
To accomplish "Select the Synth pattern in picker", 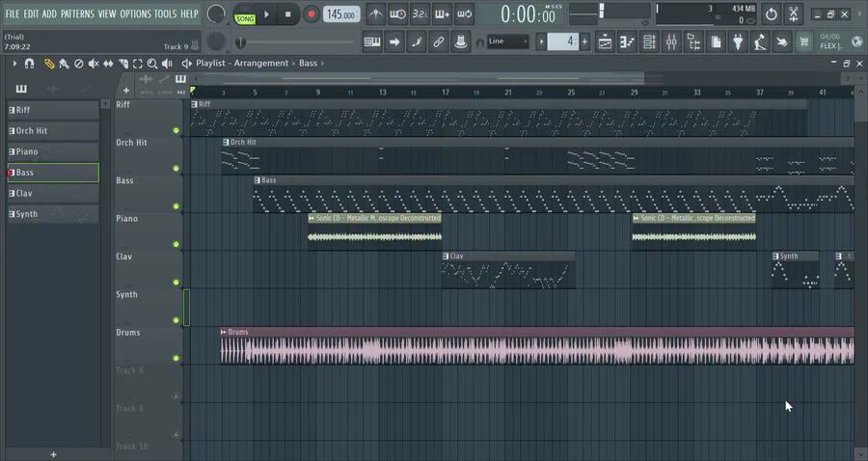I will point(53,214).
